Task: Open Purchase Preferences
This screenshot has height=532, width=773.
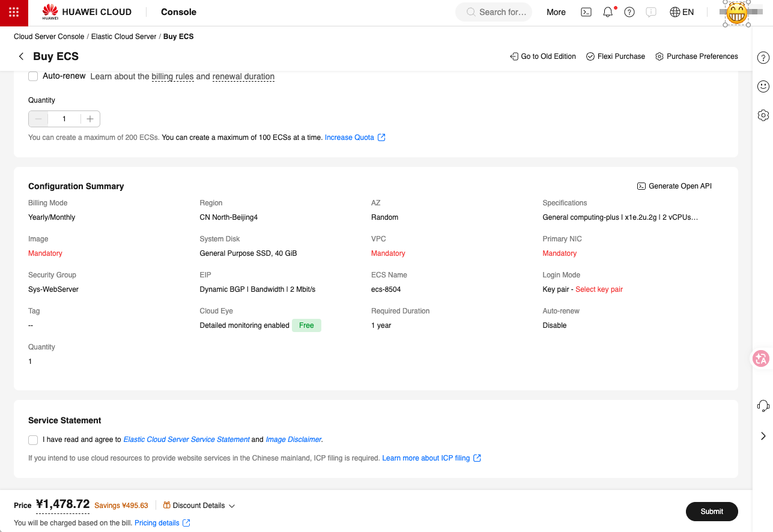Action: (x=697, y=56)
